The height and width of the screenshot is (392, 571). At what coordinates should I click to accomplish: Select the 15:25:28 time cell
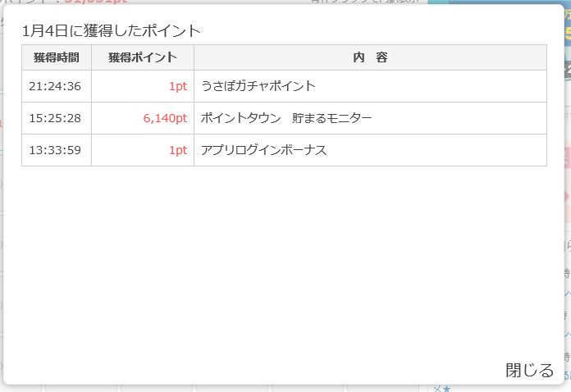point(57,118)
